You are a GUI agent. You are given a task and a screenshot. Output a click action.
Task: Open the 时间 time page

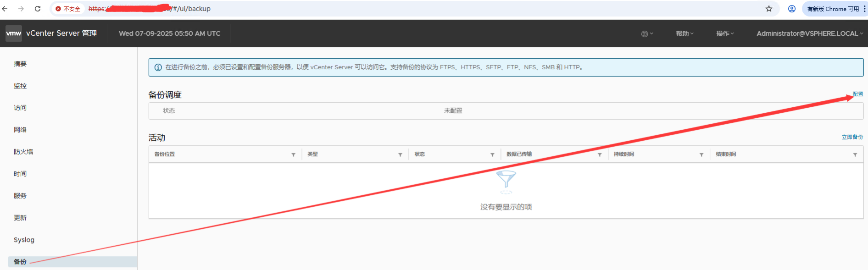click(20, 174)
